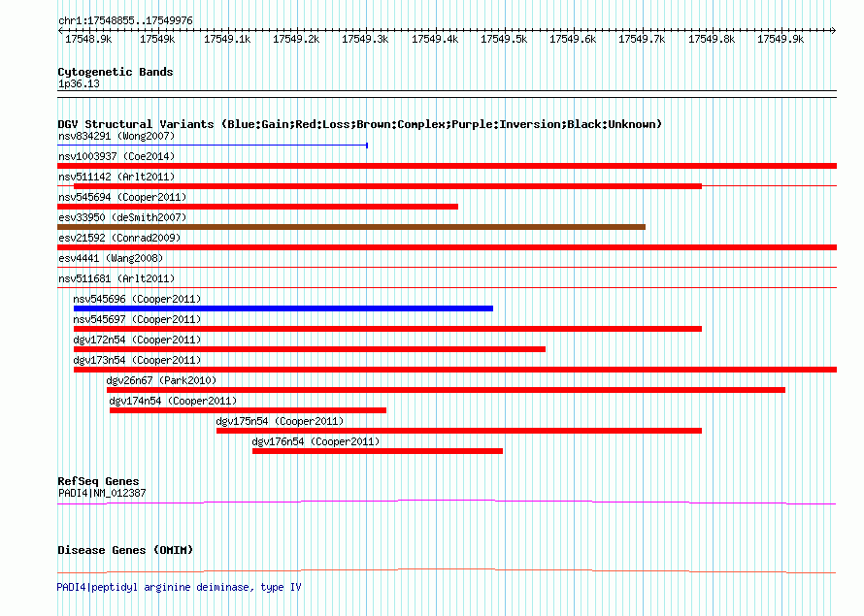Click the red bar for dgv176n54
The width and height of the screenshot is (864, 616).
click(378, 451)
